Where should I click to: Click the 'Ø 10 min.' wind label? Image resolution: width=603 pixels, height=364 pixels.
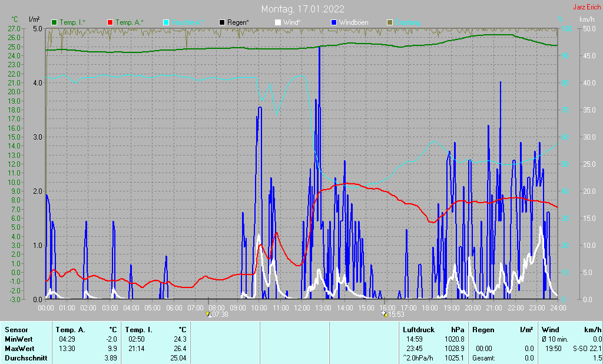(x=555, y=339)
